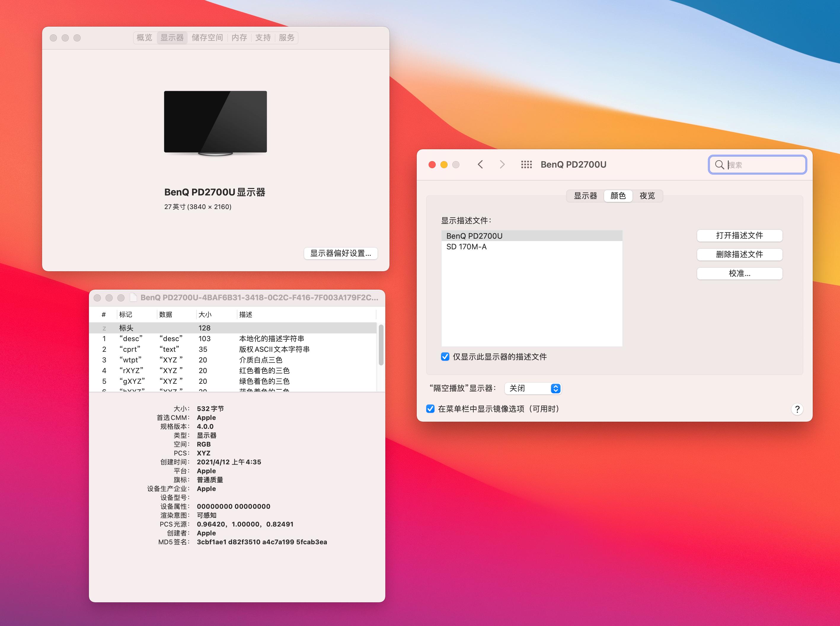Image resolution: width=840 pixels, height=626 pixels.
Task: Click 删除描述文件 button
Action: click(739, 255)
